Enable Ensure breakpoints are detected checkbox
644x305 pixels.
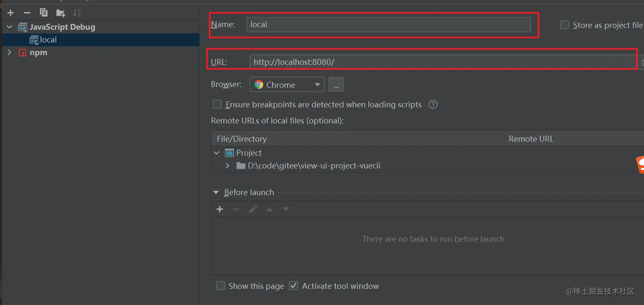click(217, 104)
